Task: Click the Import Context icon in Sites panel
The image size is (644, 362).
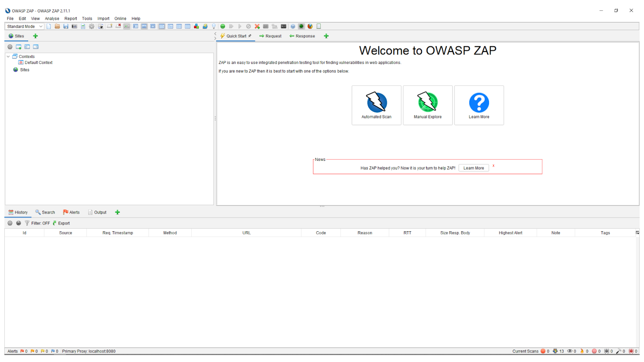Action: pos(27,47)
